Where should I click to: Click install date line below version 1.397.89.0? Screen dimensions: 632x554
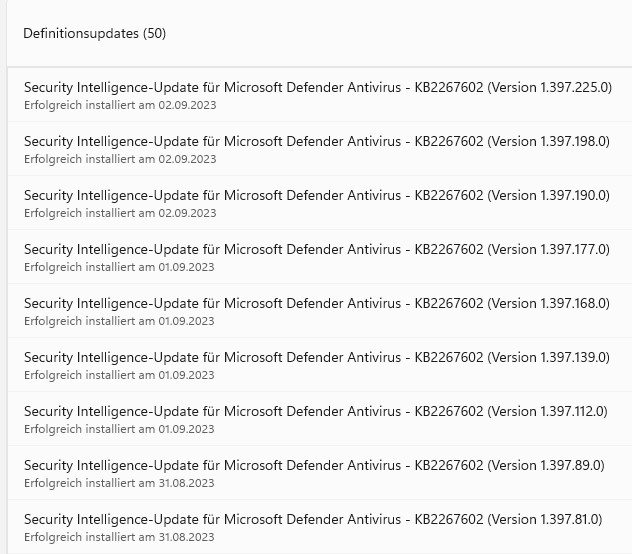click(119, 483)
